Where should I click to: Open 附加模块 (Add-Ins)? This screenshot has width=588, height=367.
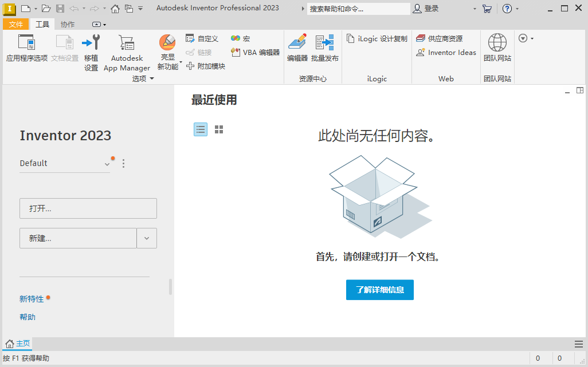coord(210,66)
